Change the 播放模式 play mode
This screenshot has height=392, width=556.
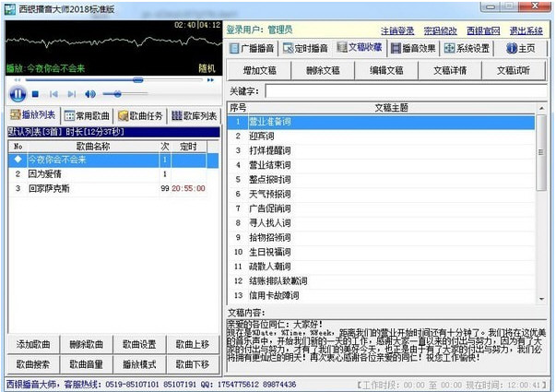[x=139, y=364]
